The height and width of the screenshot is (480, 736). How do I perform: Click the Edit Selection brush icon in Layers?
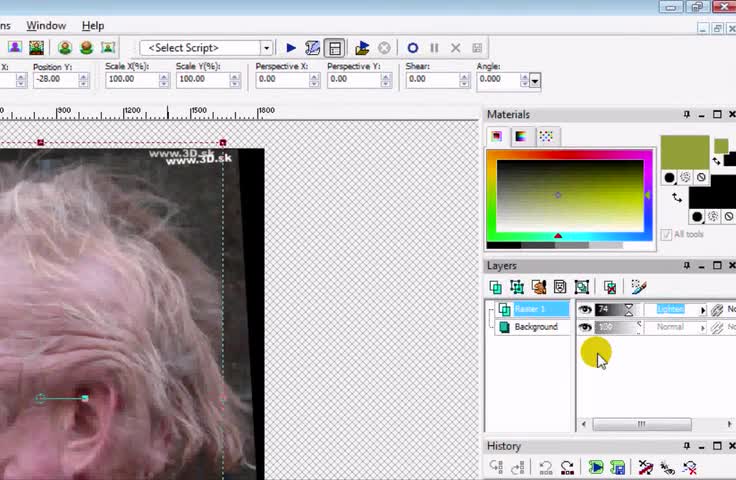pyautogui.click(x=639, y=287)
